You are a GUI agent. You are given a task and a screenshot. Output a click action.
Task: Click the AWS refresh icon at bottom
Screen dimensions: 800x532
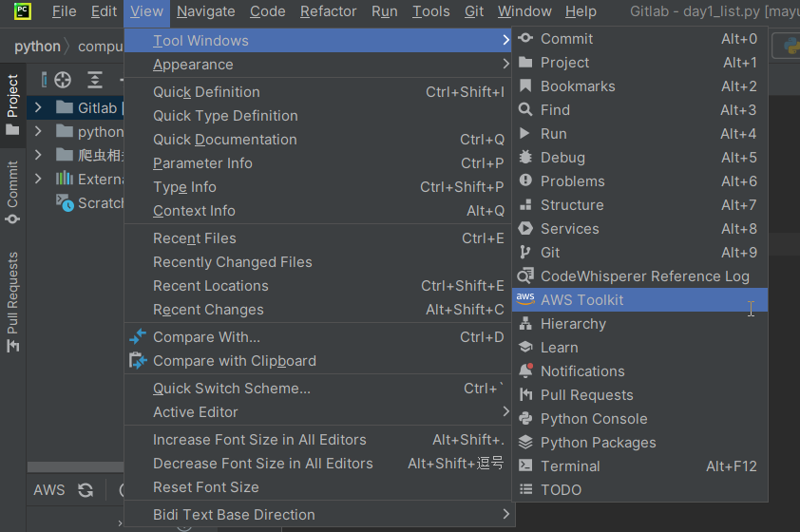tap(86, 490)
